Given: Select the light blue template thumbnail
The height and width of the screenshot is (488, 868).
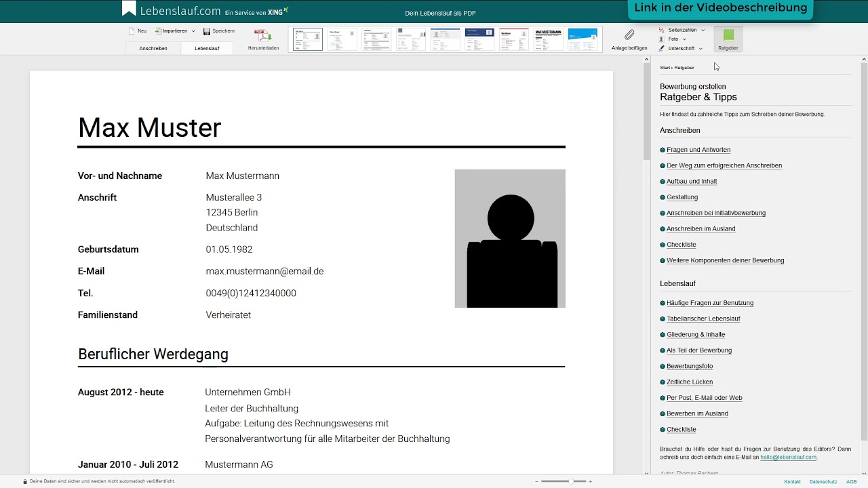Looking at the screenshot, I should (x=583, y=39).
